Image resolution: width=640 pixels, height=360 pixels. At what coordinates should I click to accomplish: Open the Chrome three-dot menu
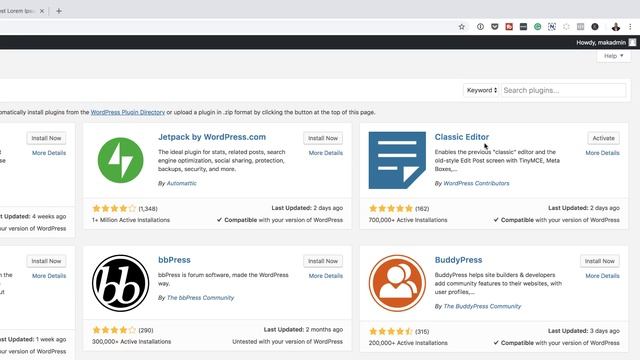click(x=630, y=27)
